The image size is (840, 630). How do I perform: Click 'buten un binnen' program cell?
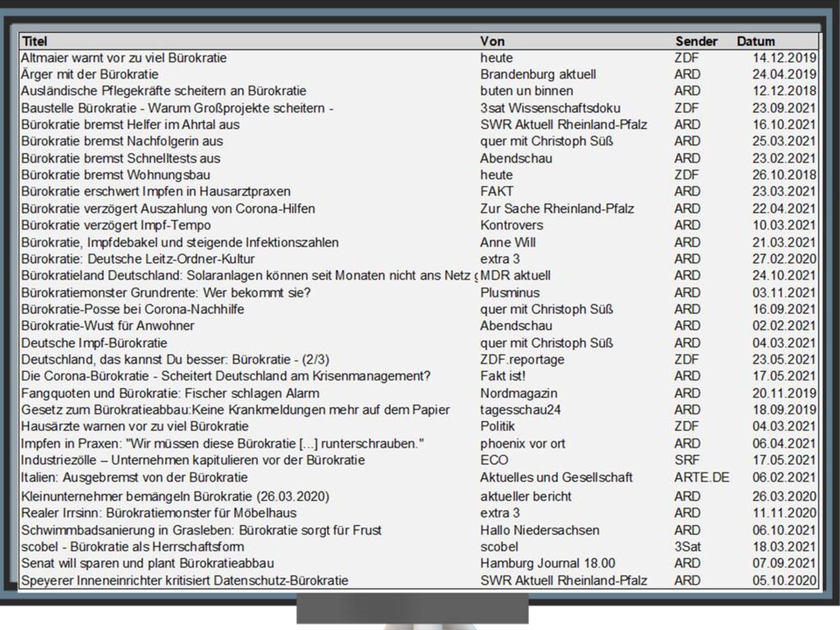pos(527,91)
